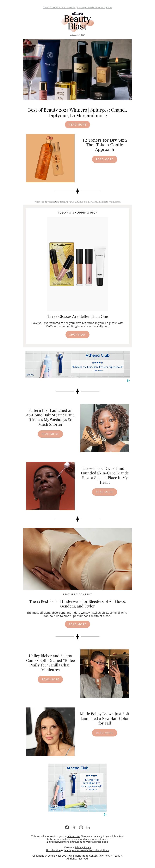The image size is (155, 868).
Task: Click Shop Now for MAC glosses
Action: coord(77,335)
